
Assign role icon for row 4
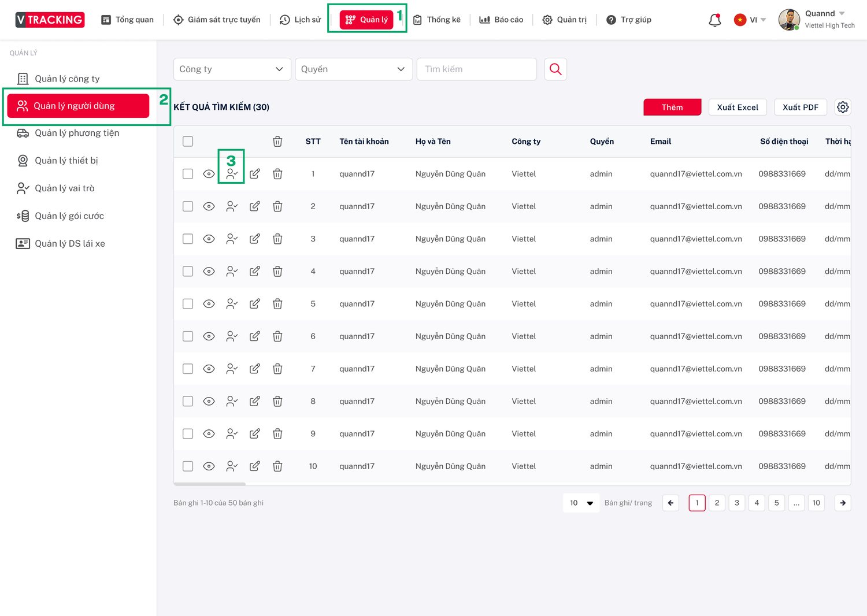point(232,271)
